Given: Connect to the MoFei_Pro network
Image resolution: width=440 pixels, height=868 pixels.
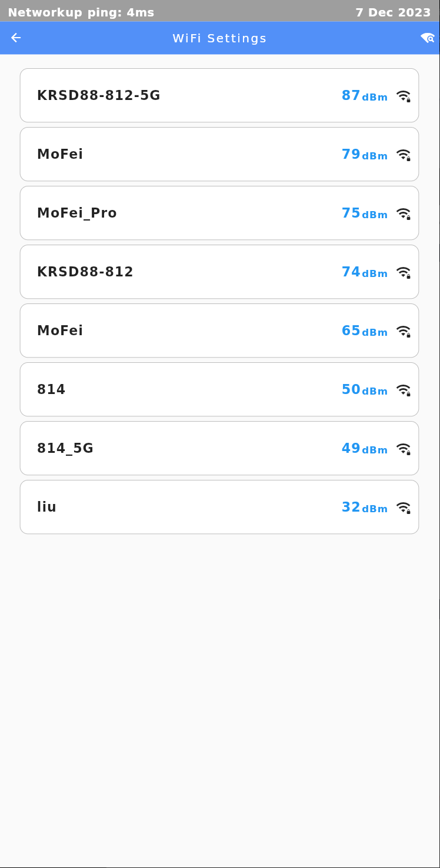Looking at the screenshot, I should 77,213.
